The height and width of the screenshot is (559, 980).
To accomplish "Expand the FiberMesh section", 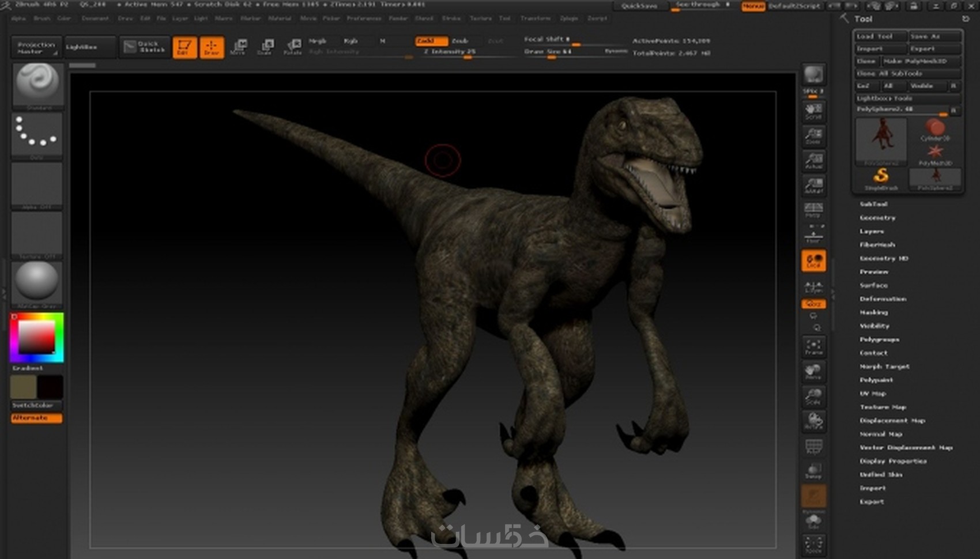I will (x=877, y=245).
